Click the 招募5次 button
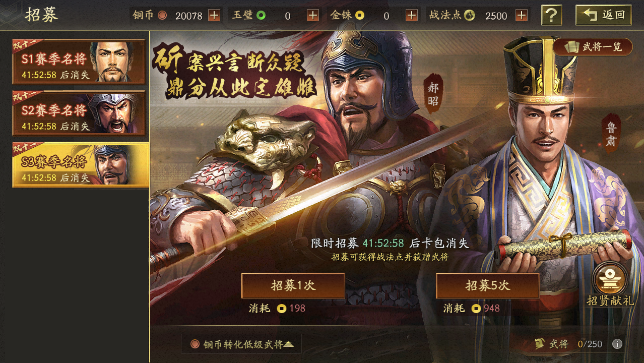This screenshot has width=644, height=363. click(x=487, y=286)
